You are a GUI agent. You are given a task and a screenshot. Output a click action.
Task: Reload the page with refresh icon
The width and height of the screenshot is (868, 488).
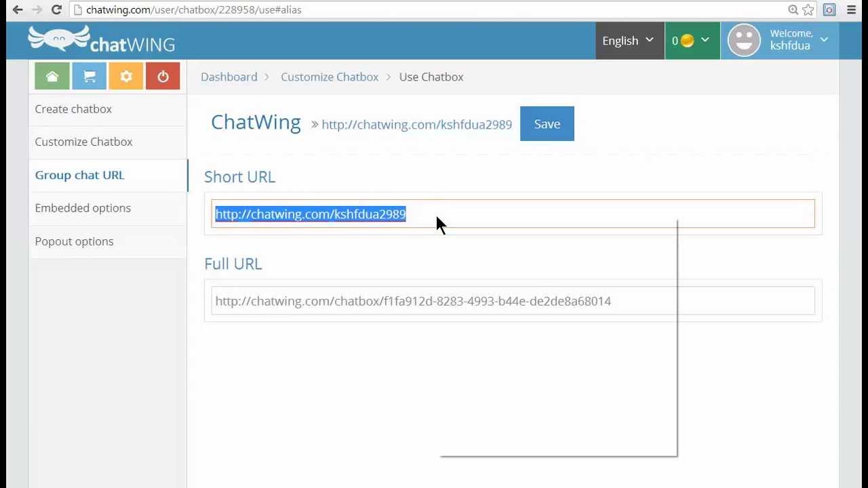pyautogui.click(x=57, y=9)
